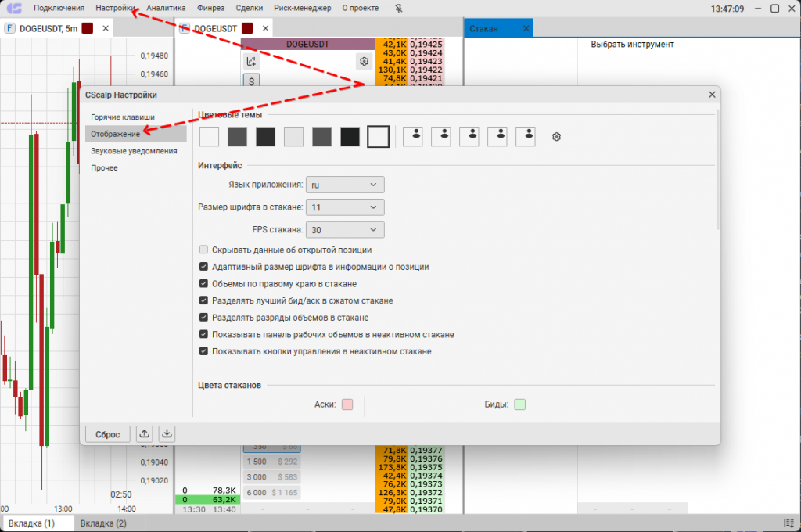Toggle Адаптивный размер шрифта checkbox
801x532 pixels.
click(x=204, y=267)
